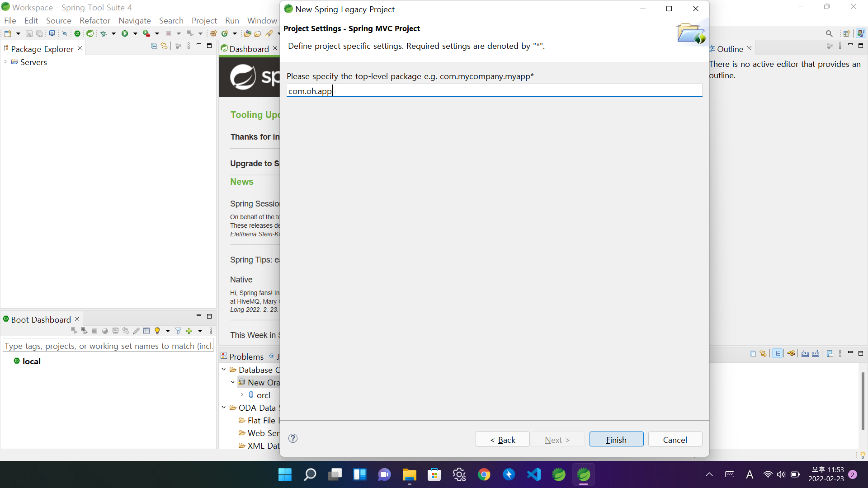The image size is (868, 488).
Task: Click the filter funnel icon in Boot Dashboard
Action: click(x=178, y=331)
